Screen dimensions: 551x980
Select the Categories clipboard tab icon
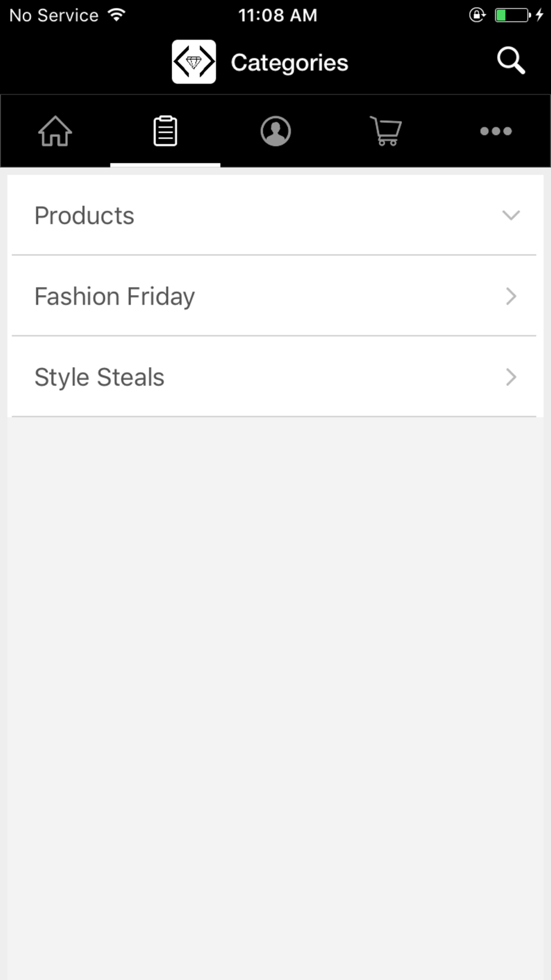coord(165,131)
